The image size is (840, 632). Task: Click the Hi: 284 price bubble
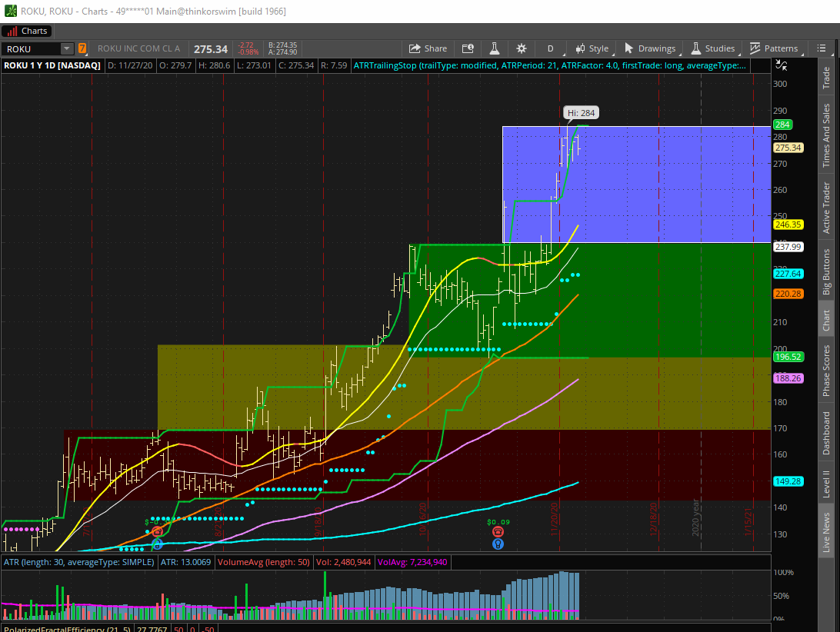point(582,113)
